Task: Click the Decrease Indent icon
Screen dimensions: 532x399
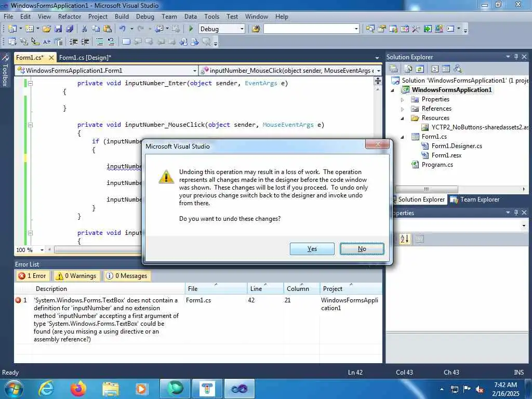Action: [x=73, y=42]
